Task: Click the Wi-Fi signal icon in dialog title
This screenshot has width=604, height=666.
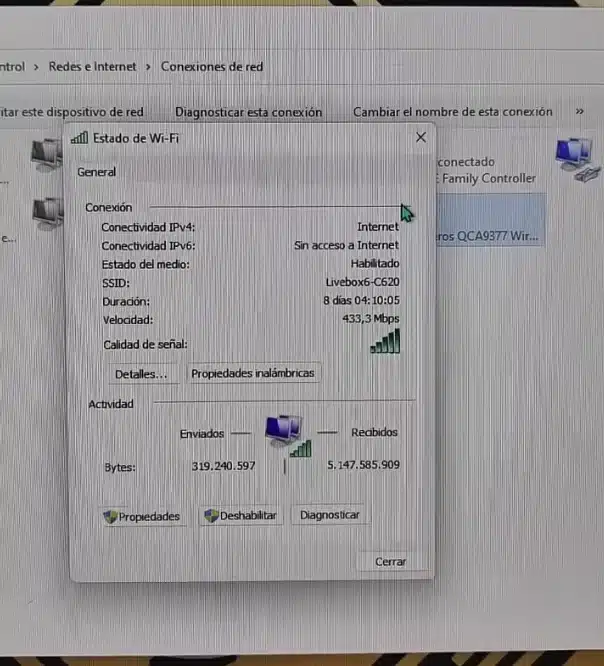Action: click(x=79, y=138)
